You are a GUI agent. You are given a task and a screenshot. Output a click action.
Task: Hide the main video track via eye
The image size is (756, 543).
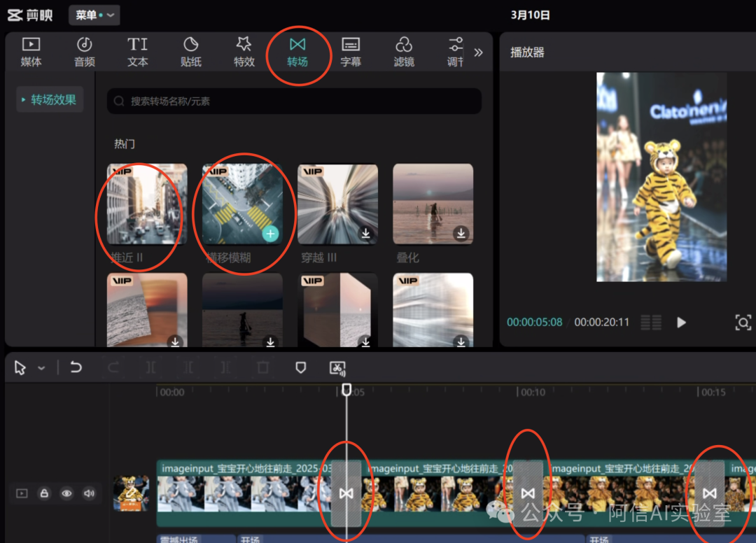pos(66,493)
